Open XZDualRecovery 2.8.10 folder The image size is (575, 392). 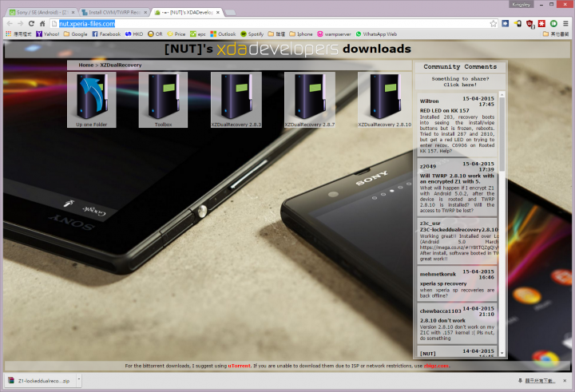[385, 100]
